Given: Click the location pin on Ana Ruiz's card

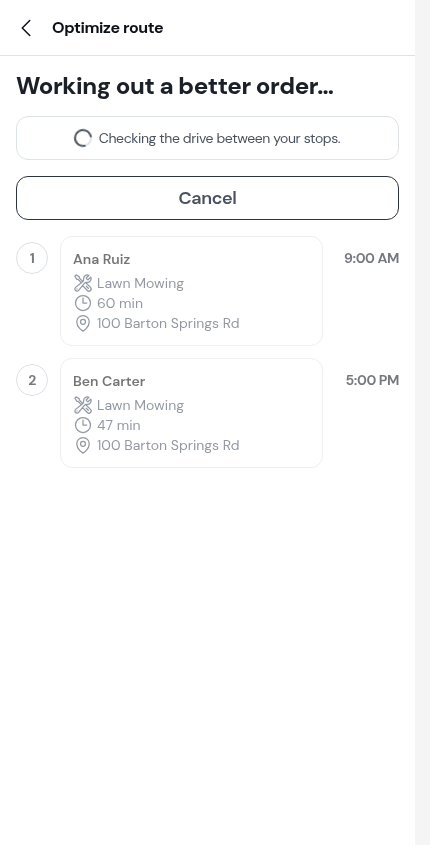Looking at the screenshot, I should click(x=82, y=324).
